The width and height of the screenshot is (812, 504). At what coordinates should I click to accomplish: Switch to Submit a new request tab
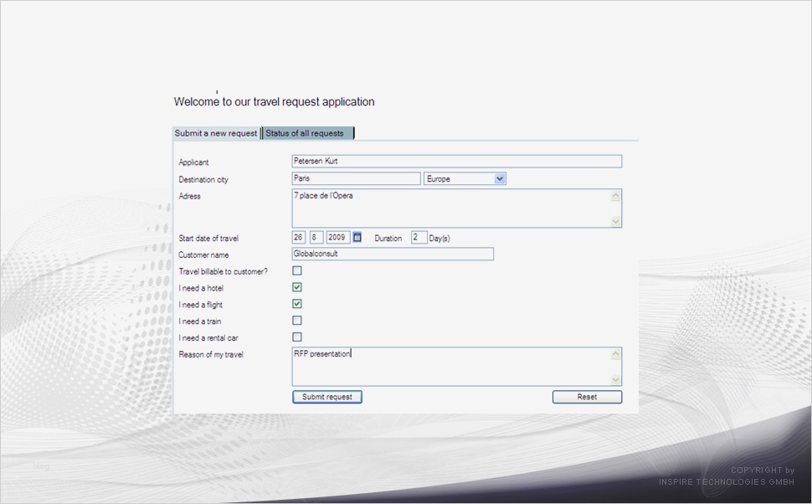pyautogui.click(x=216, y=133)
